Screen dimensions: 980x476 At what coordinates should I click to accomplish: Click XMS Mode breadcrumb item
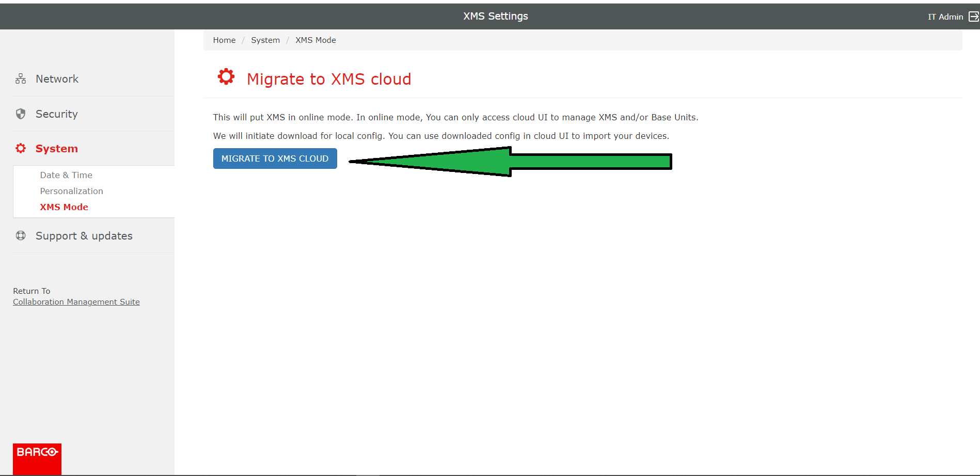click(315, 40)
